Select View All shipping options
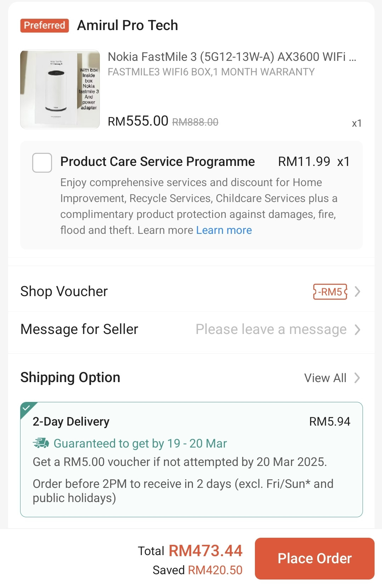Viewport: 382px width, 588px height. point(325,378)
